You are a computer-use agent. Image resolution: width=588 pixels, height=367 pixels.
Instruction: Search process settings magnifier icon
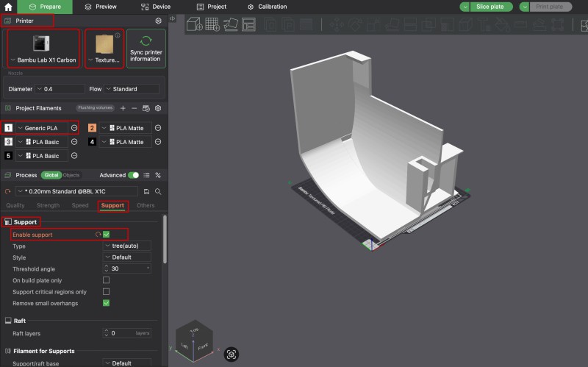pyautogui.click(x=158, y=191)
